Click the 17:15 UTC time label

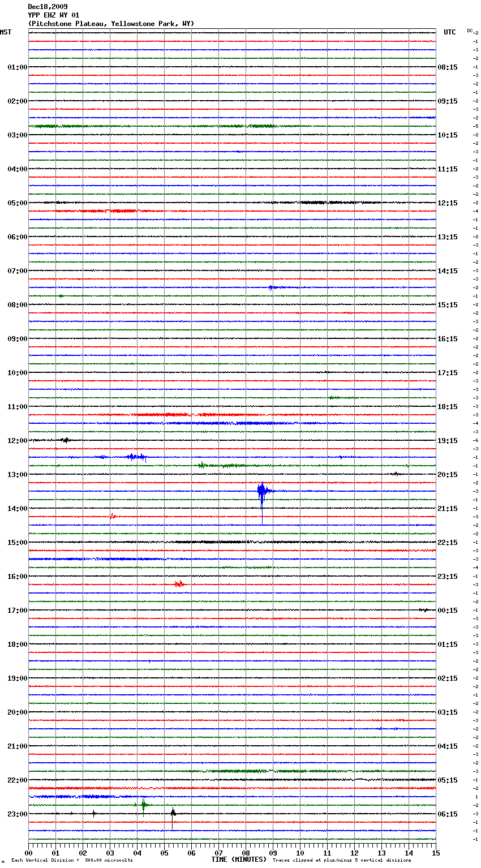click(448, 373)
